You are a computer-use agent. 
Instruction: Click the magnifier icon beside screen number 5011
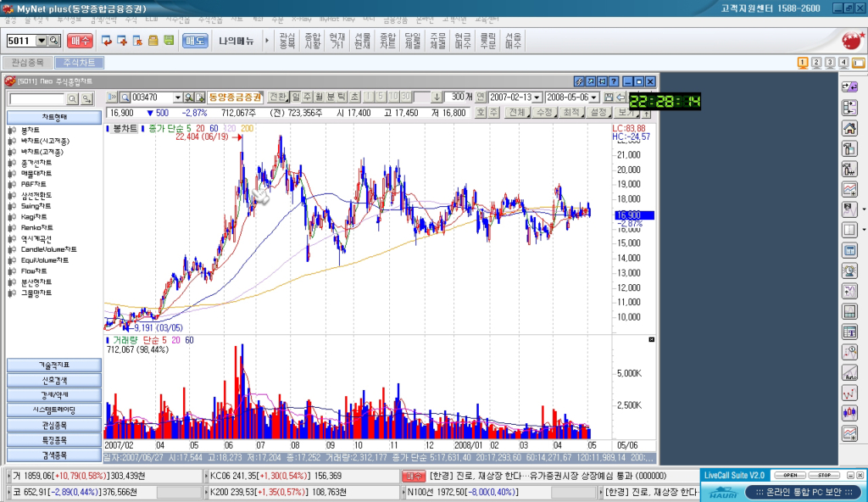tap(53, 41)
